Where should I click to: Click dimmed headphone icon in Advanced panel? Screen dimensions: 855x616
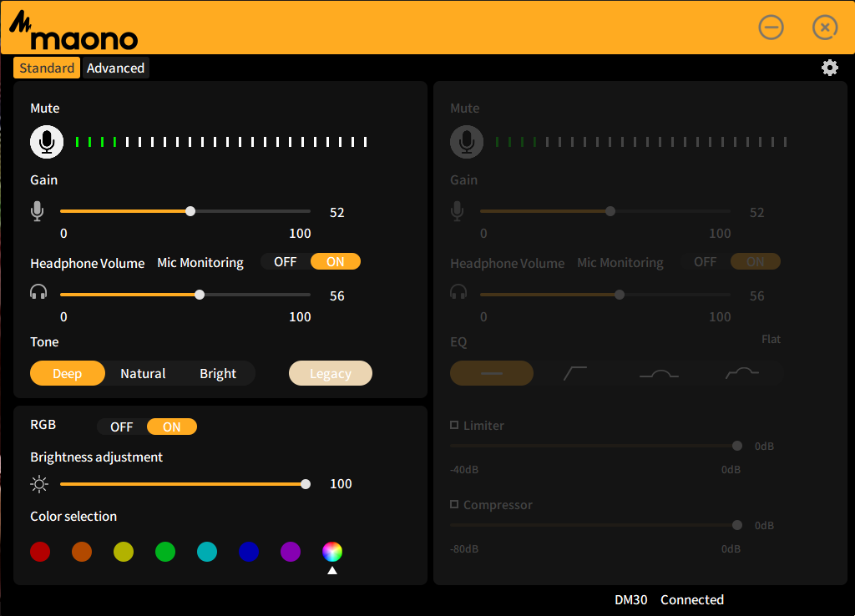click(x=458, y=292)
